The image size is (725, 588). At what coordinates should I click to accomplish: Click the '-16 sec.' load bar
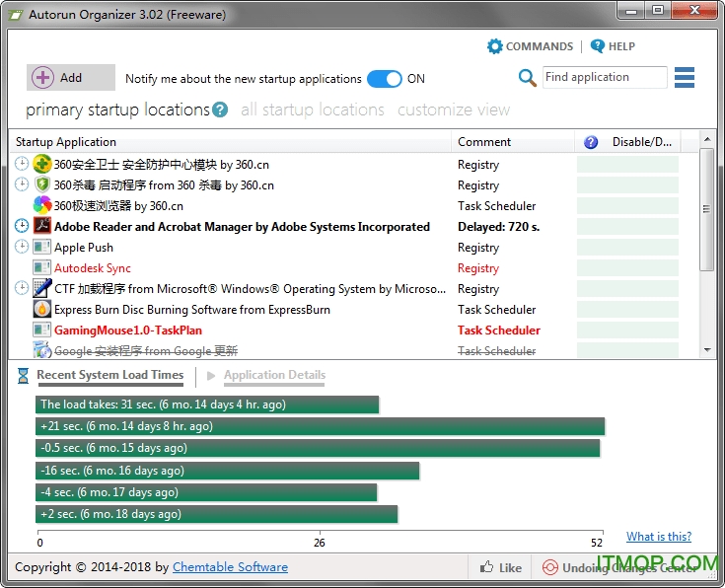[x=228, y=471]
